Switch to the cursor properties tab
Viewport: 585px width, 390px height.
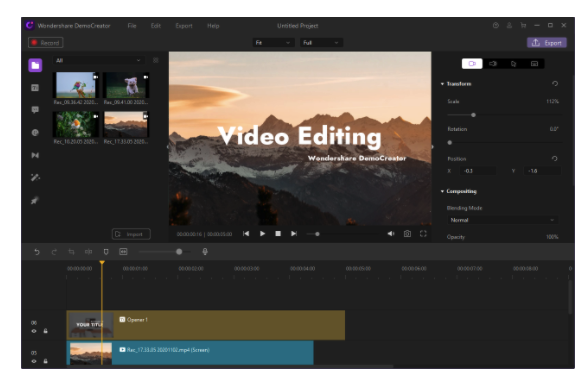[x=513, y=63]
